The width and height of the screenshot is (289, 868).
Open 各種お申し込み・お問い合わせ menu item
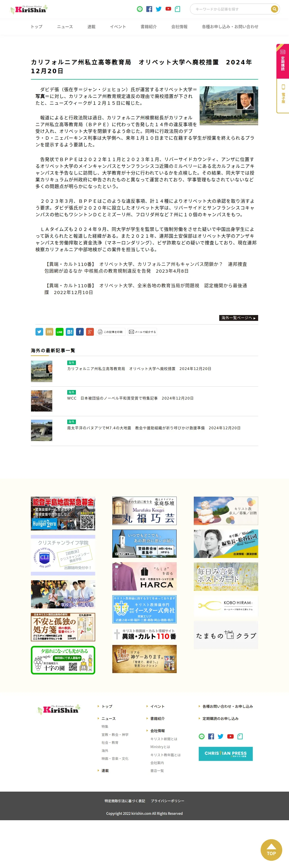(230, 27)
